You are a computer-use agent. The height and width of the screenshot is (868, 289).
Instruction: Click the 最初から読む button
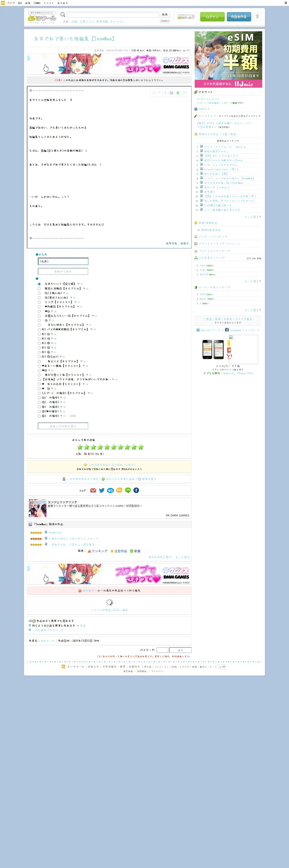pos(63,271)
